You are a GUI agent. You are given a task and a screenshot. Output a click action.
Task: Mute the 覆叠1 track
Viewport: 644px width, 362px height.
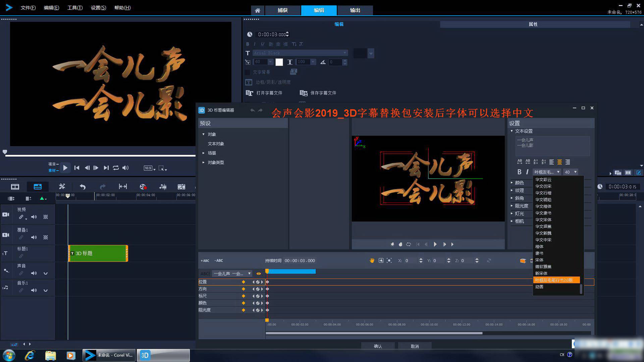(34, 238)
